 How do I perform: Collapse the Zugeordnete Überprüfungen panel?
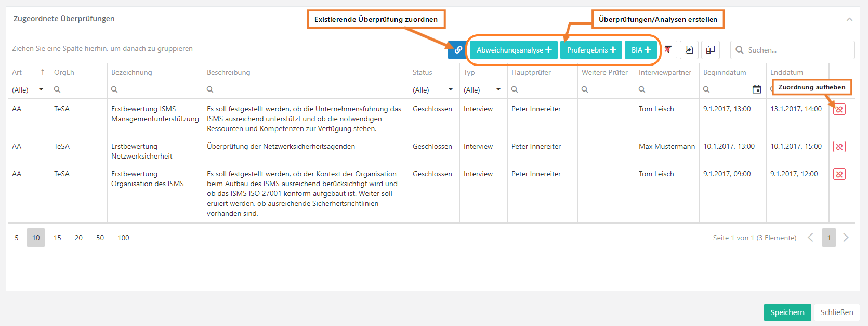849,19
